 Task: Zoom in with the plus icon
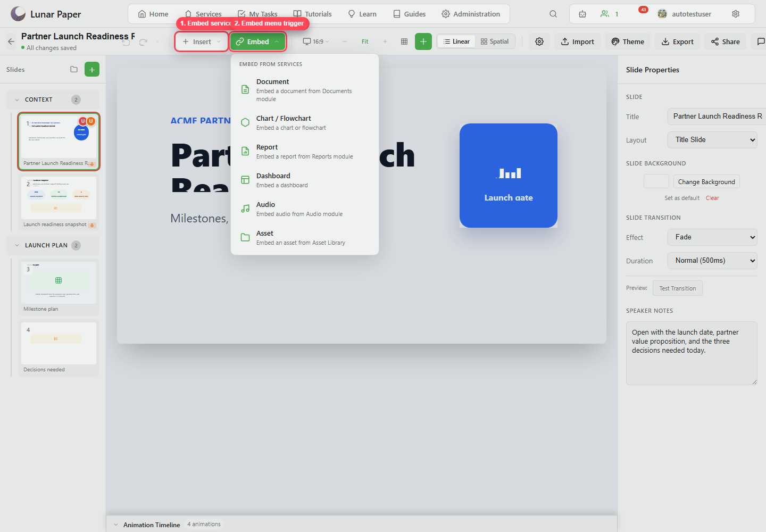[x=385, y=41]
